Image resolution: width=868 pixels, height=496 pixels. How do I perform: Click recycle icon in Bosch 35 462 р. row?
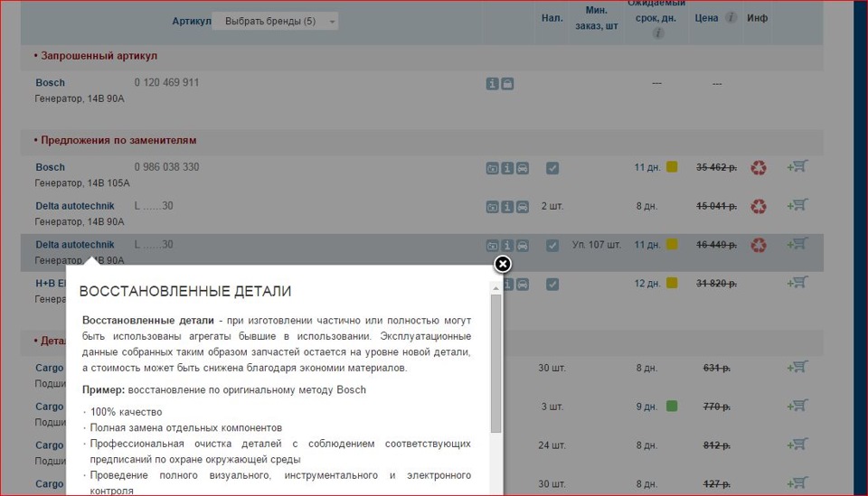(759, 167)
